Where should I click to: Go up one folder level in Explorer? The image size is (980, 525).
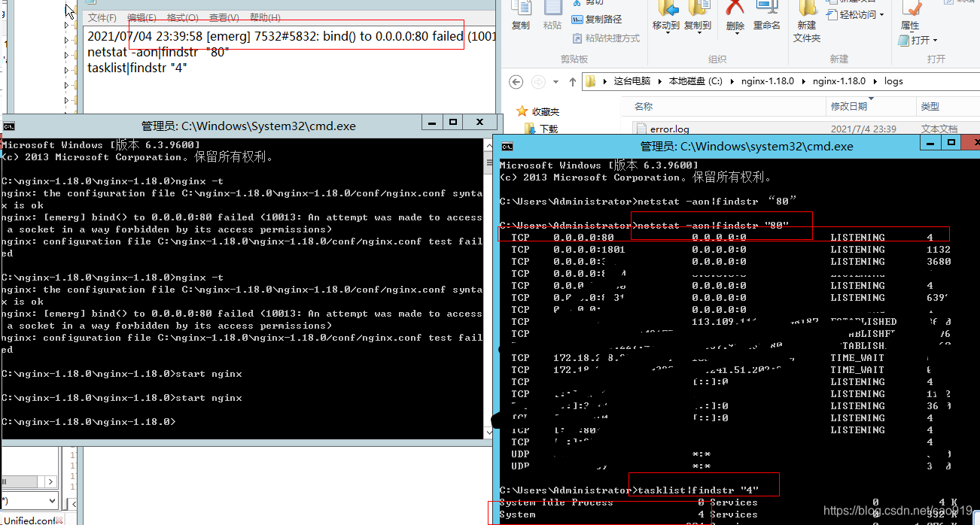[573, 81]
